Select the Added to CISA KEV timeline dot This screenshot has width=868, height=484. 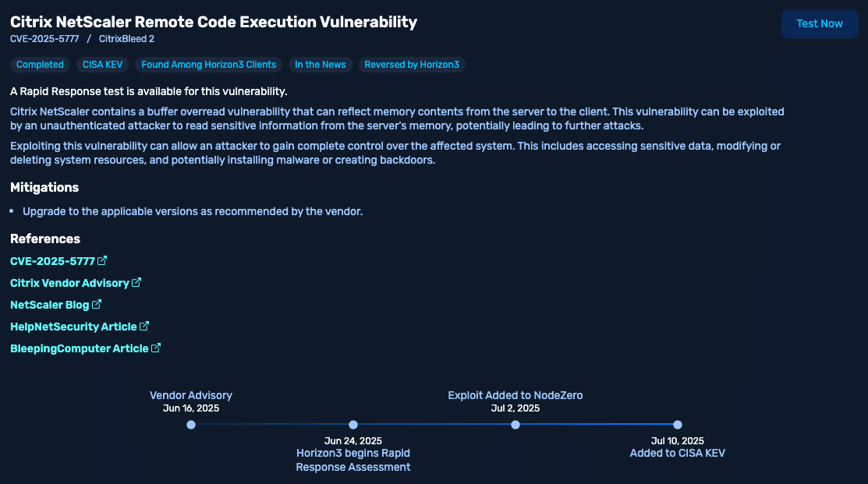(x=678, y=425)
